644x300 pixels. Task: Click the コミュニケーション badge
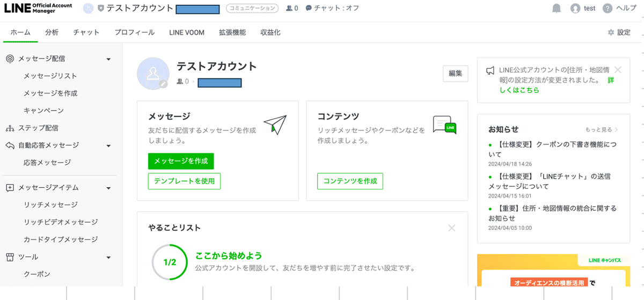pos(252,8)
